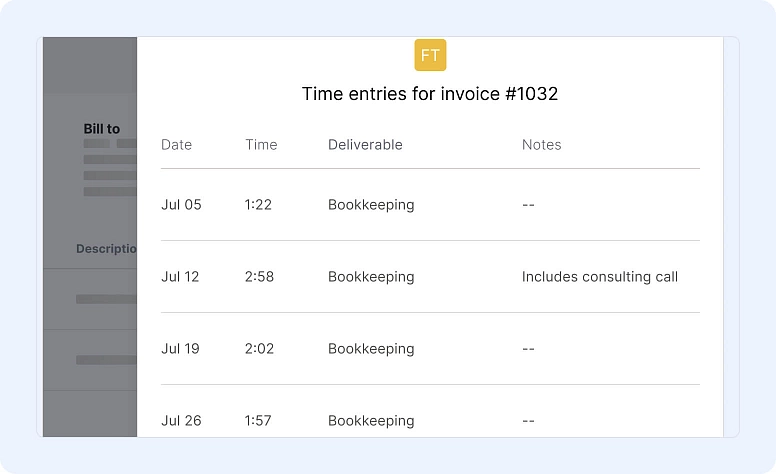Image resolution: width=776 pixels, height=474 pixels.
Task: Select the Deliverable column header
Action: [x=365, y=145]
